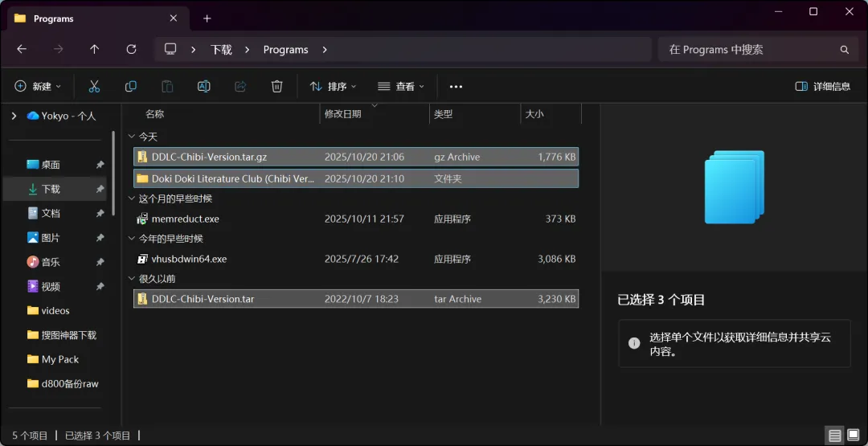Toggle the 详细信息 details pane
The width and height of the screenshot is (868, 446).
[x=823, y=86]
